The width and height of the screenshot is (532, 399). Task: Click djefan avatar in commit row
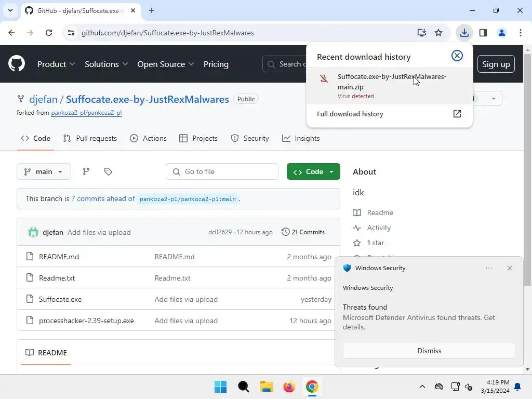click(33, 232)
